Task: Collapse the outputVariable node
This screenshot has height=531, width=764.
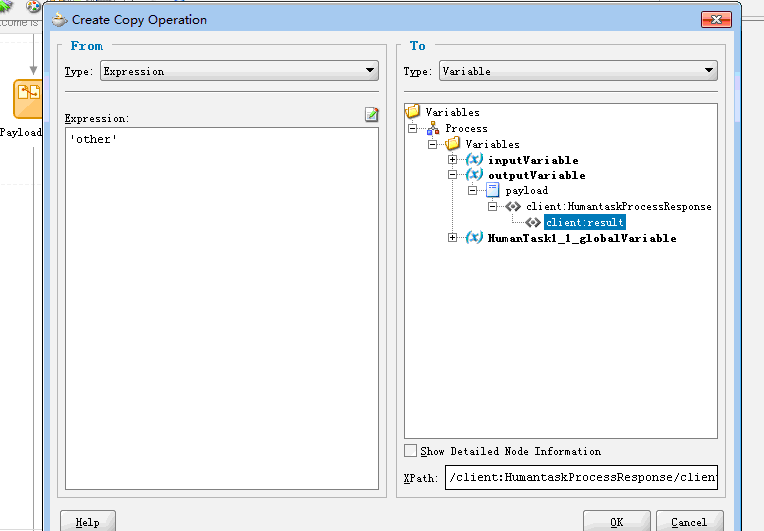Action: click(453, 174)
